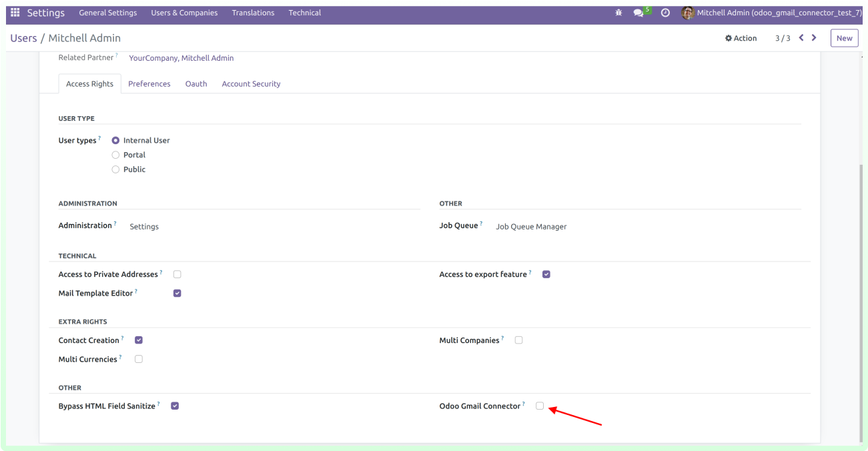The image size is (868, 451).
Task: Uncheck the Mail Template Editor checkbox
Action: [x=177, y=293]
